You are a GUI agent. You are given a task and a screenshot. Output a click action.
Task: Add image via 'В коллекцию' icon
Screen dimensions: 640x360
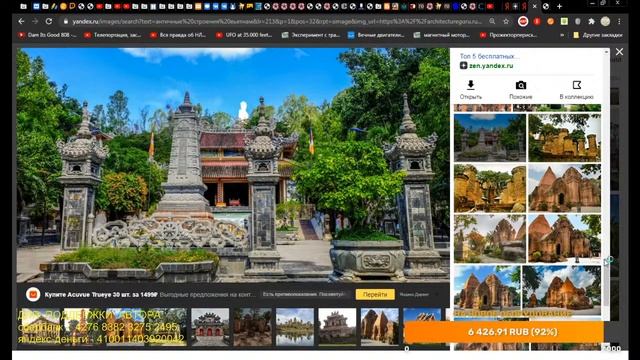pos(577,85)
